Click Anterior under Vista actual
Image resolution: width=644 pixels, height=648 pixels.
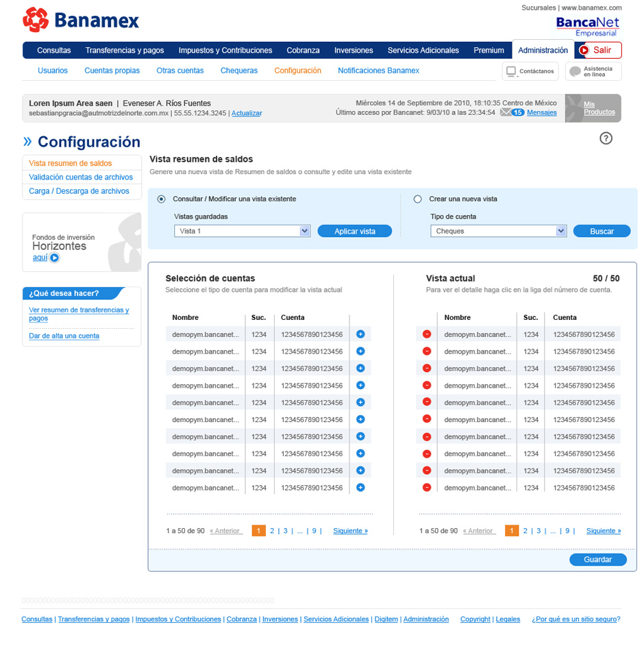pos(478,531)
